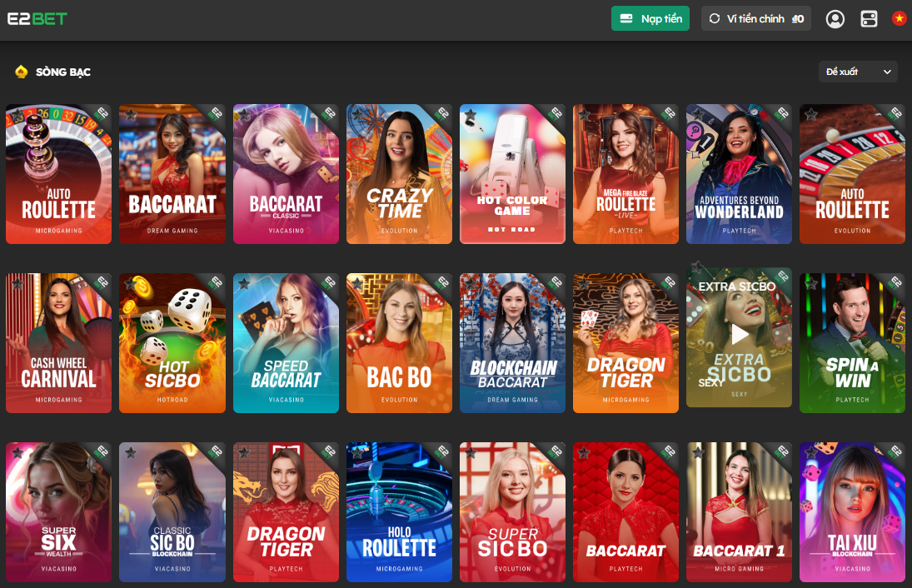Image resolution: width=912 pixels, height=588 pixels.
Task: Click star icon on Blockchain Baccarat
Action: 471,284
